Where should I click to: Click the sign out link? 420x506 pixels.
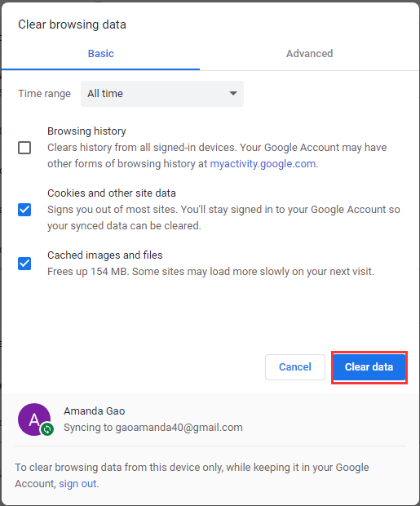[x=77, y=484]
